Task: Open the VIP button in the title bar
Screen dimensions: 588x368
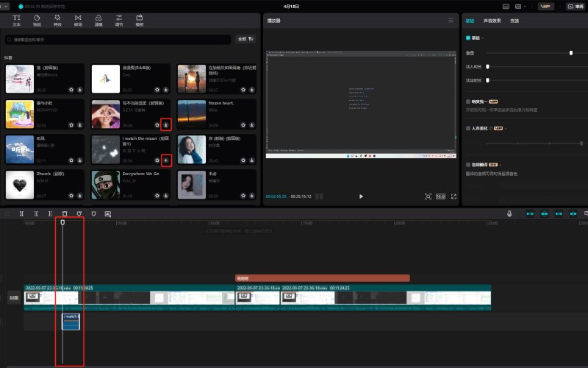Action: tap(545, 7)
